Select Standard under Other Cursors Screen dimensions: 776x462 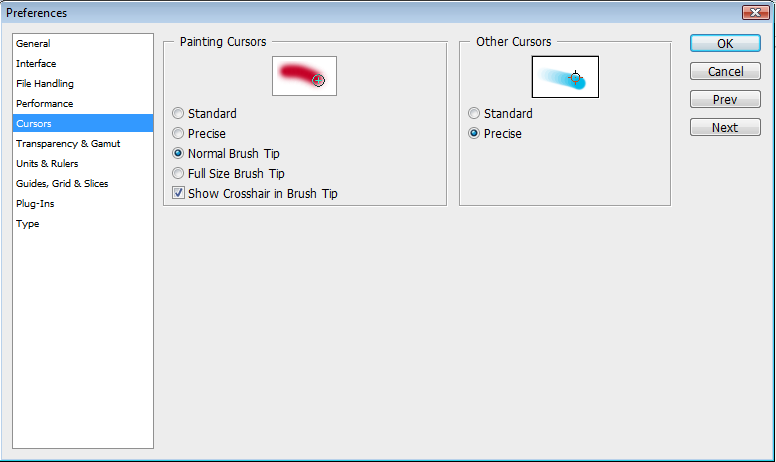point(474,114)
